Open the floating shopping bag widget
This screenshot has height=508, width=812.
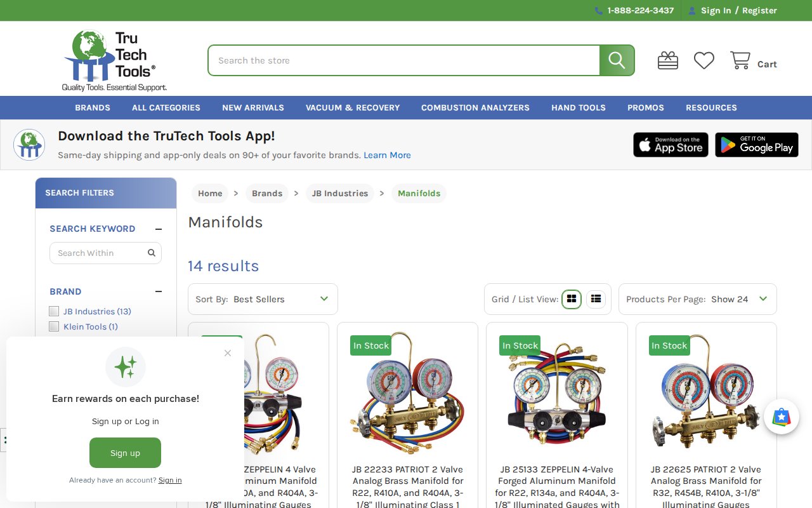(x=781, y=417)
